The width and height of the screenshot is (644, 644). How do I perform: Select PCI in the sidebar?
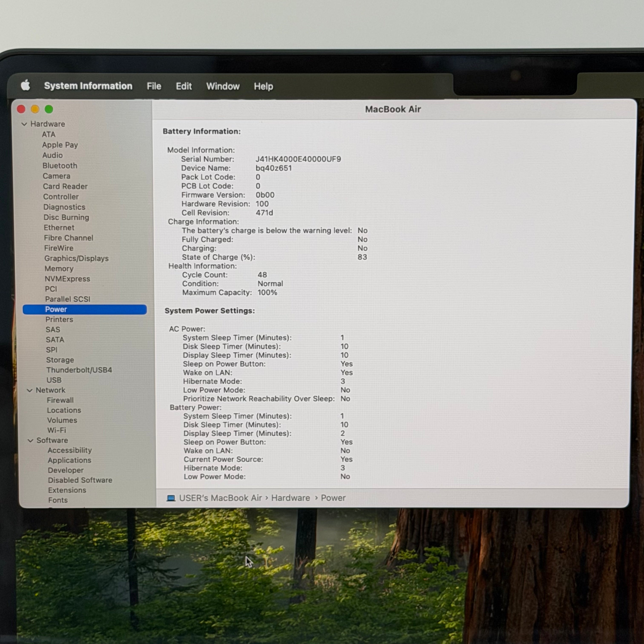[51, 289]
